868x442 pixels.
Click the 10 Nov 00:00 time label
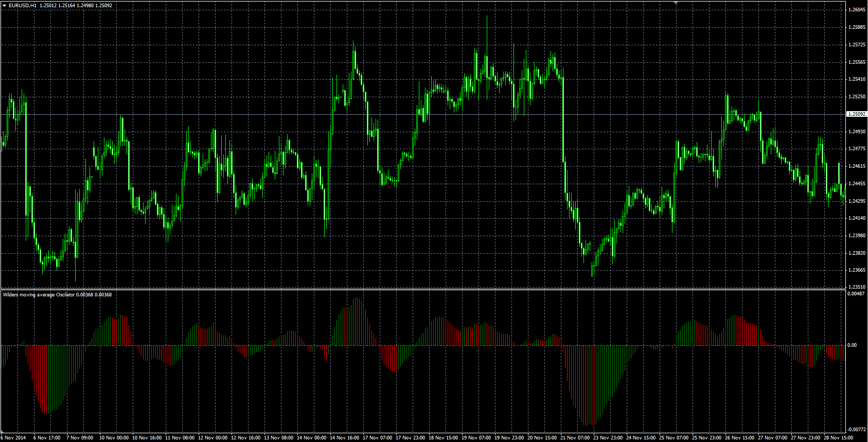(114, 438)
